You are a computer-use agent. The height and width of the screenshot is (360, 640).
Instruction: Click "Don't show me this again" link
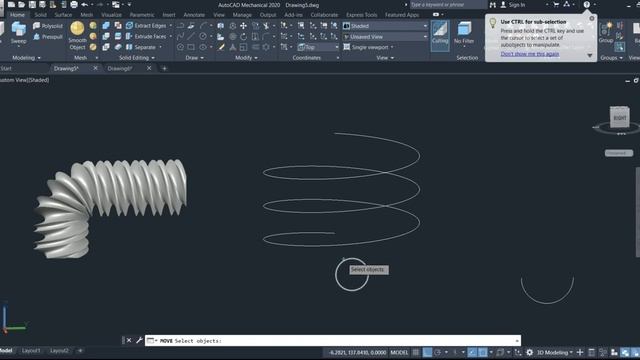(530, 54)
